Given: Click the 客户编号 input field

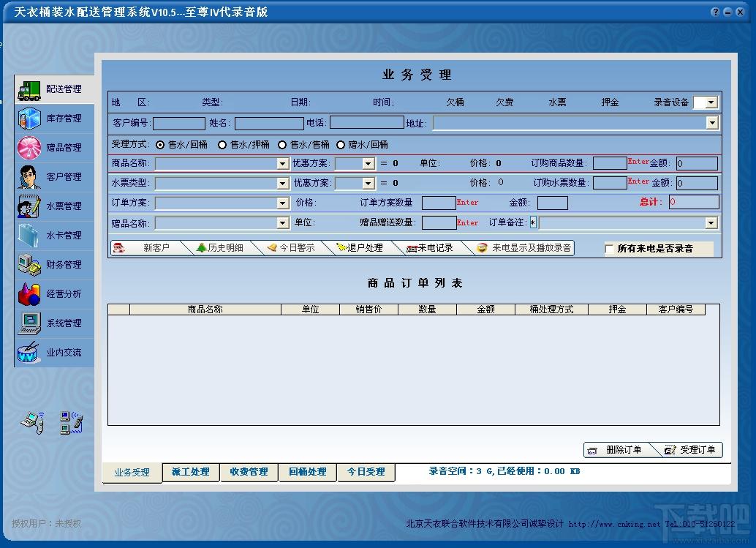Looking at the screenshot, I should coord(179,124).
